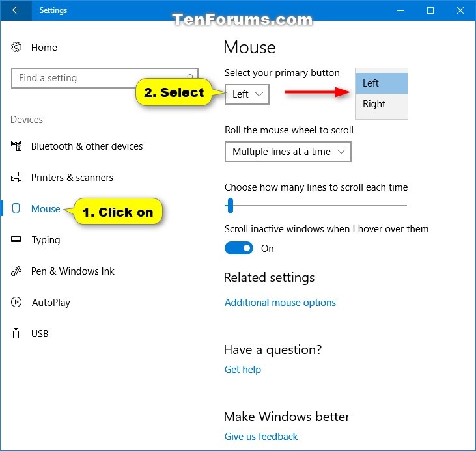Open USB settings
Image resolution: width=476 pixels, height=451 pixels.
pos(40,334)
